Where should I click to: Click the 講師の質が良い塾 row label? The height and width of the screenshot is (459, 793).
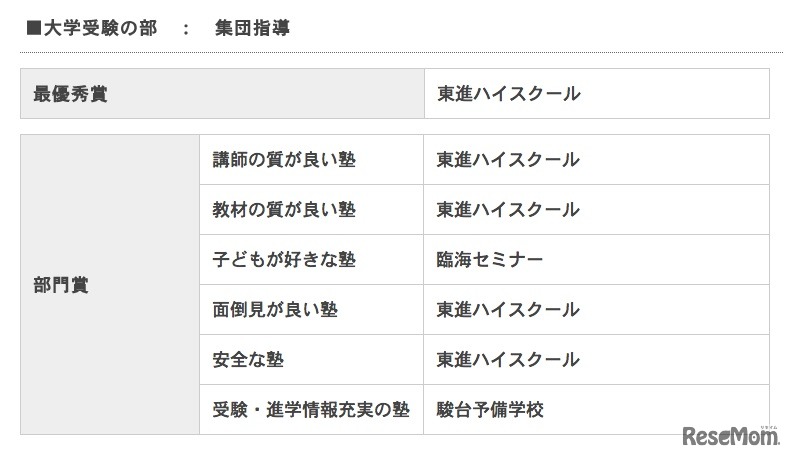[284, 160]
